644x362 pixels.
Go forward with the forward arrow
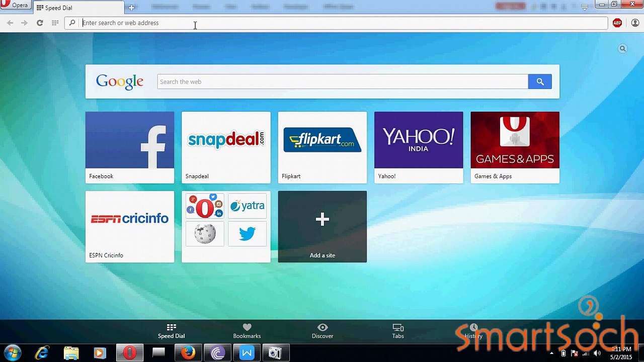[24, 23]
